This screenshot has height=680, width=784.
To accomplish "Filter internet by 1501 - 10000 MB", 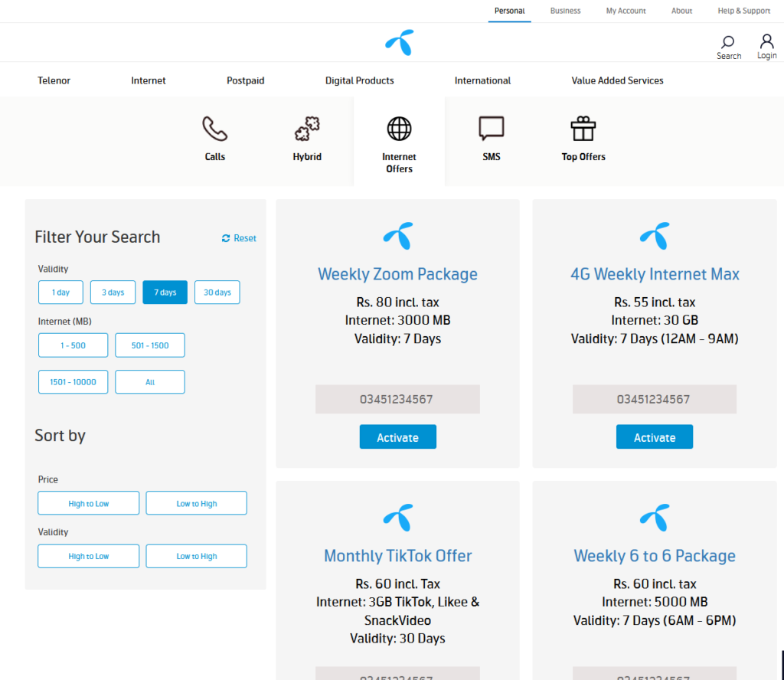I will (73, 382).
